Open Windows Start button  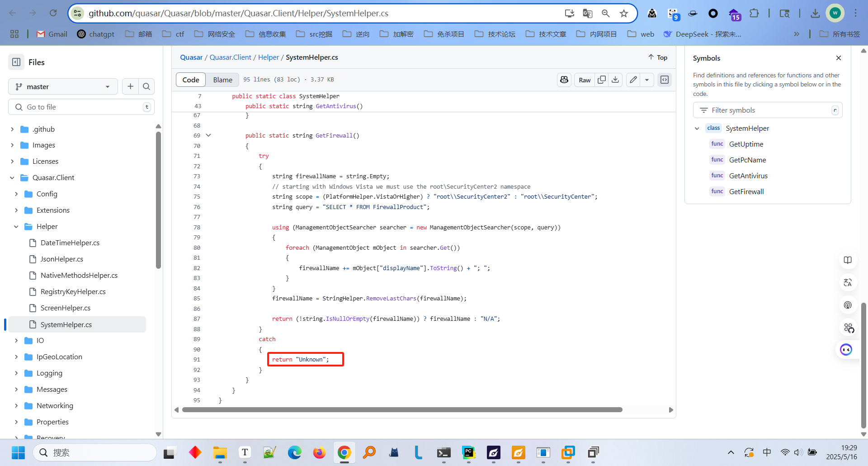tap(18, 452)
